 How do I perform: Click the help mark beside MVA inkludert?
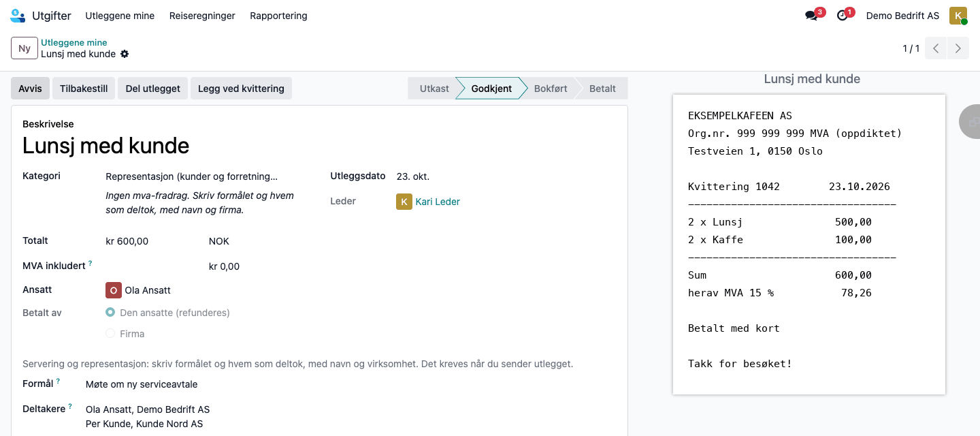(x=90, y=263)
